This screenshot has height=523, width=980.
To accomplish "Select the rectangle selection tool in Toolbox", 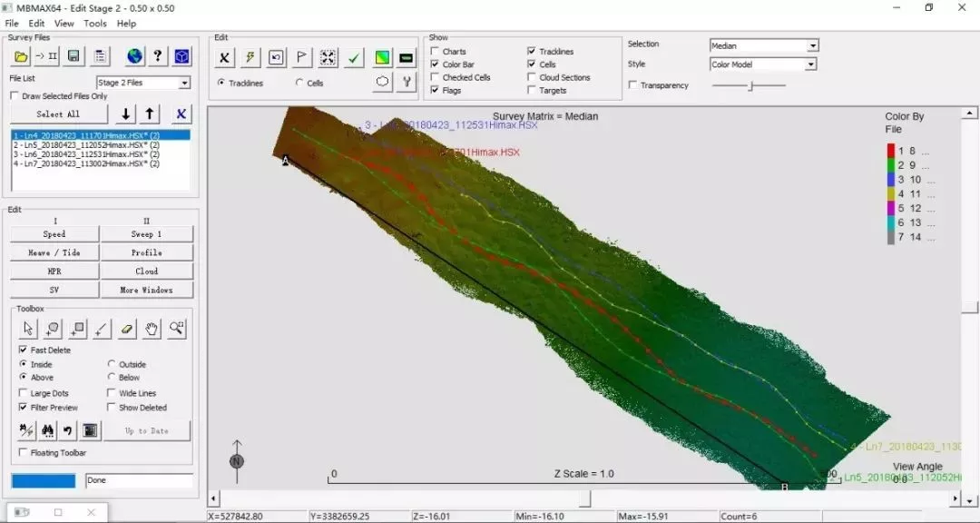I will pos(77,329).
